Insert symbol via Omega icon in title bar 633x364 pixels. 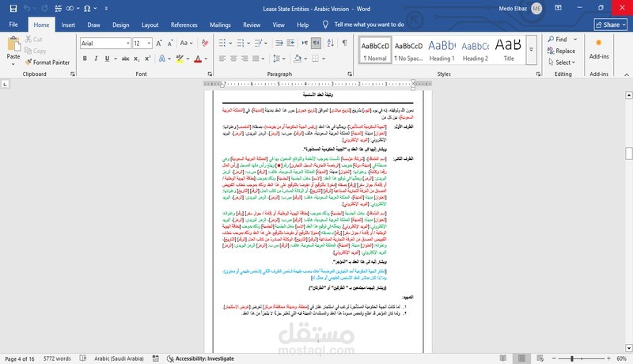(x=87, y=9)
